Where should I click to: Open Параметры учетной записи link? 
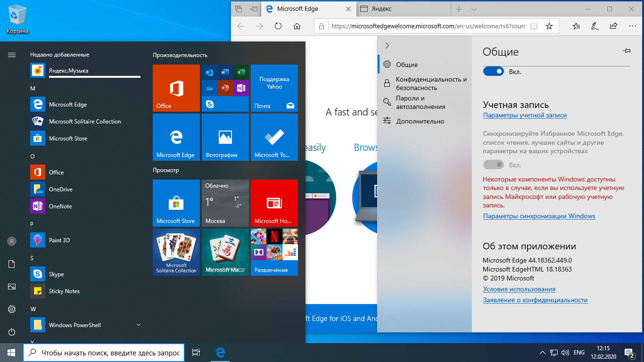(x=525, y=115)
